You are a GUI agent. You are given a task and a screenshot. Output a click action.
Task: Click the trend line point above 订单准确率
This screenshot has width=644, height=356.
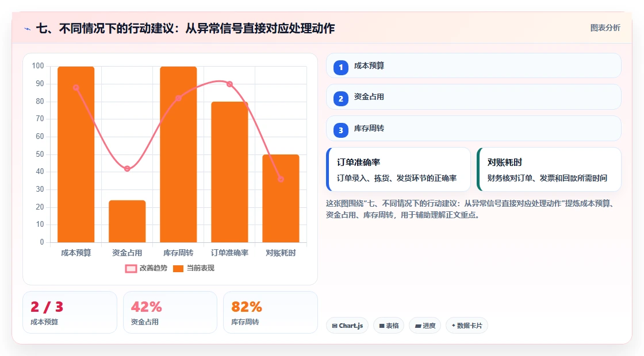click(x=229, y=84)
